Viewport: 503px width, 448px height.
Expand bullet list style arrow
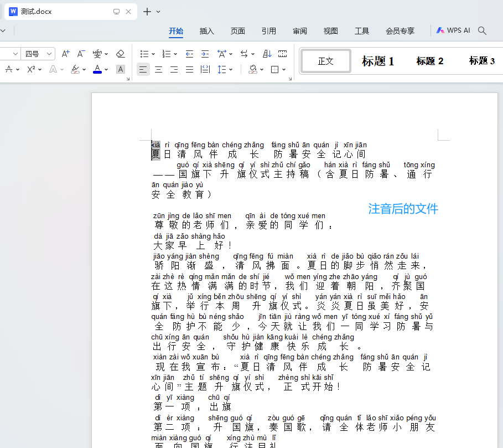pyautogui.click(x=153, y=54)
